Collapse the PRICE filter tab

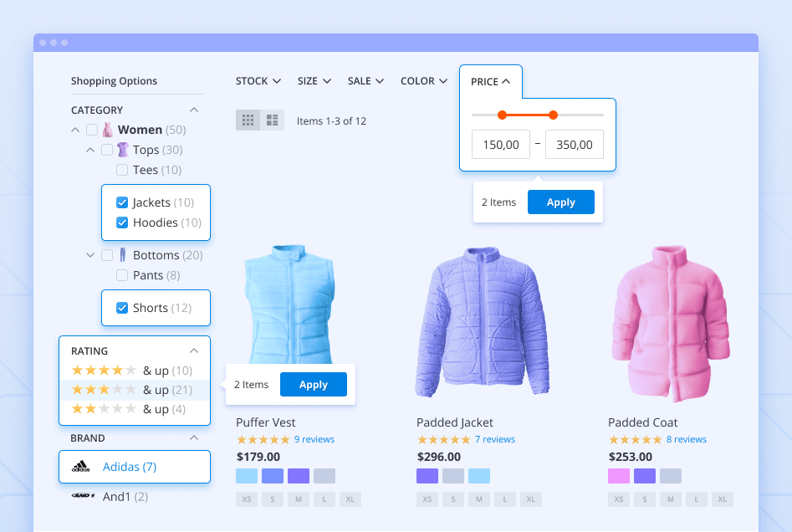[x=490, y=82]
